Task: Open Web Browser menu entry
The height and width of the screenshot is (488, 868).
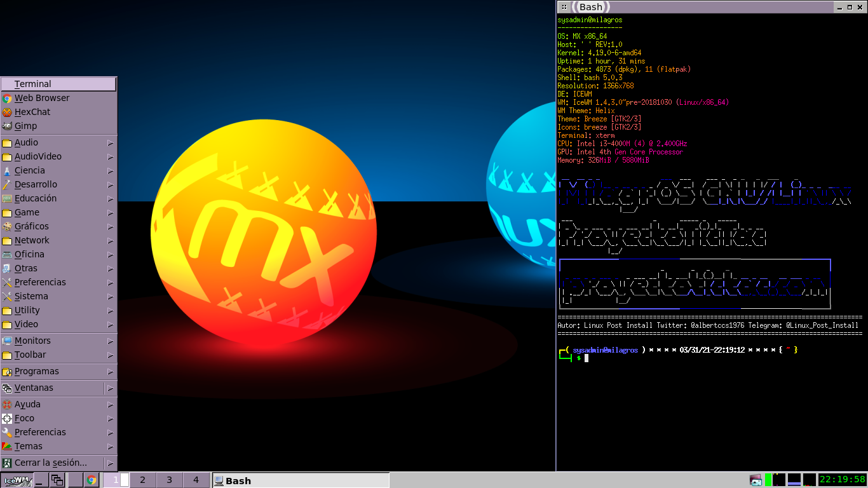Action: (42, 98)
